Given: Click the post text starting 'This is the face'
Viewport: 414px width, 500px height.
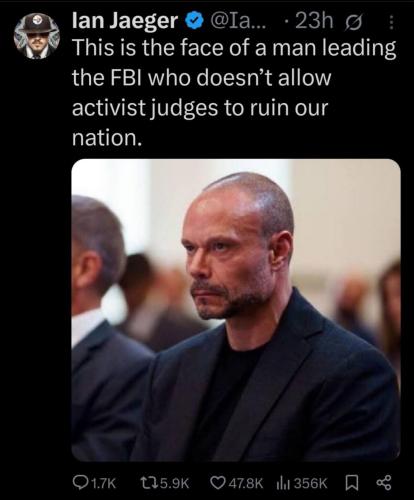Looking at the screenshot, I should pos(234,92).
